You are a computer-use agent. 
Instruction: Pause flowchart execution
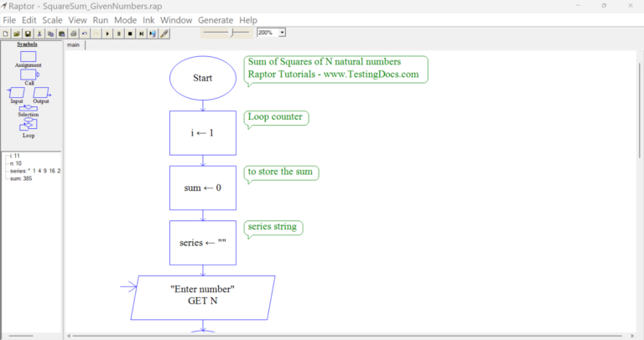[119, 33]
